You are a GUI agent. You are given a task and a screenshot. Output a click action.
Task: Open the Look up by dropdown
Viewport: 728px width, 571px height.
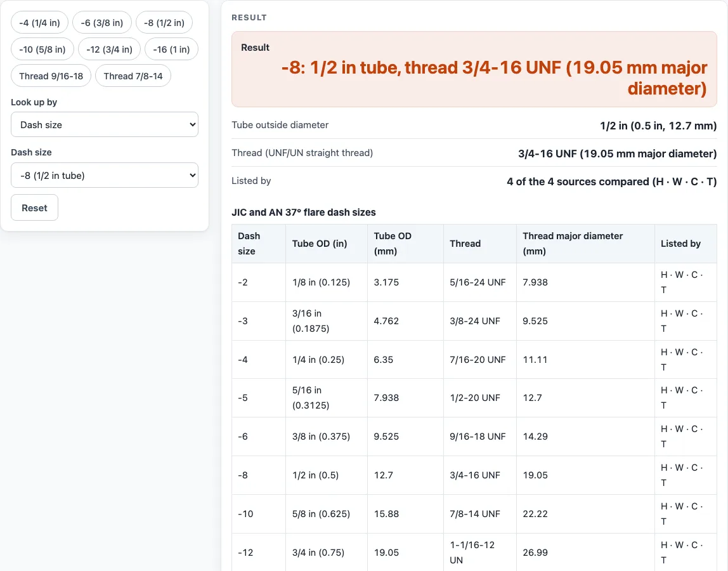tap(105, 124)
